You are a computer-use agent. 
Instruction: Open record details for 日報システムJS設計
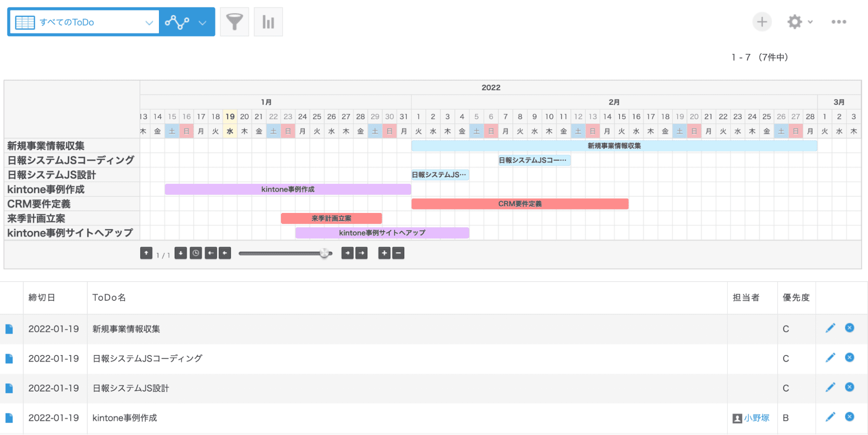pos(9,388)
